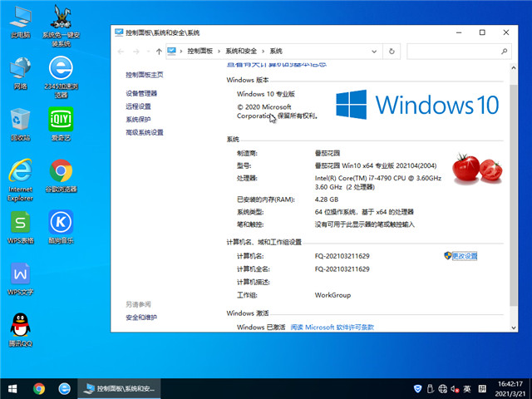Select the computer name FQ-202103211629 text
Screen dimensions: 532x399
342,256
